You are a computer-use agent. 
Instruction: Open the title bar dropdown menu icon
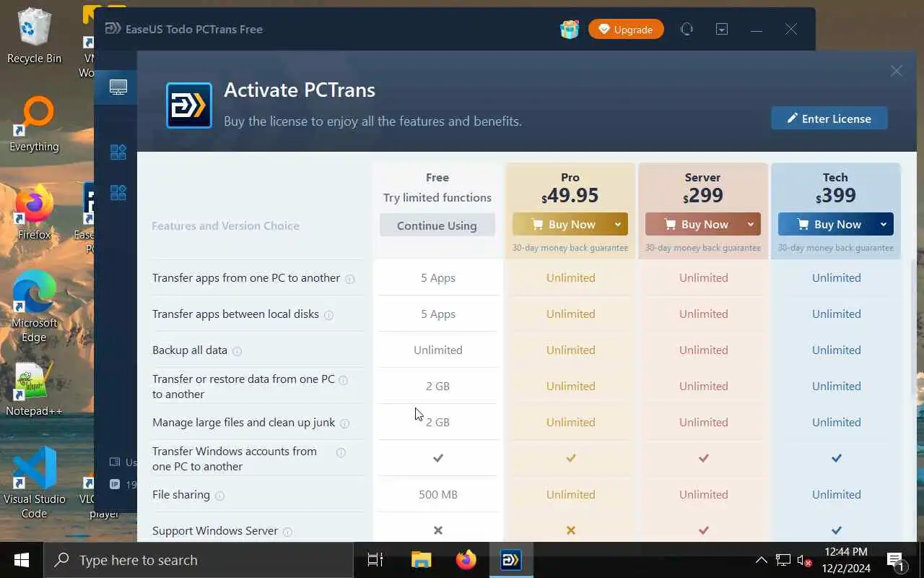pyautogui.click(x=722, y=29)
